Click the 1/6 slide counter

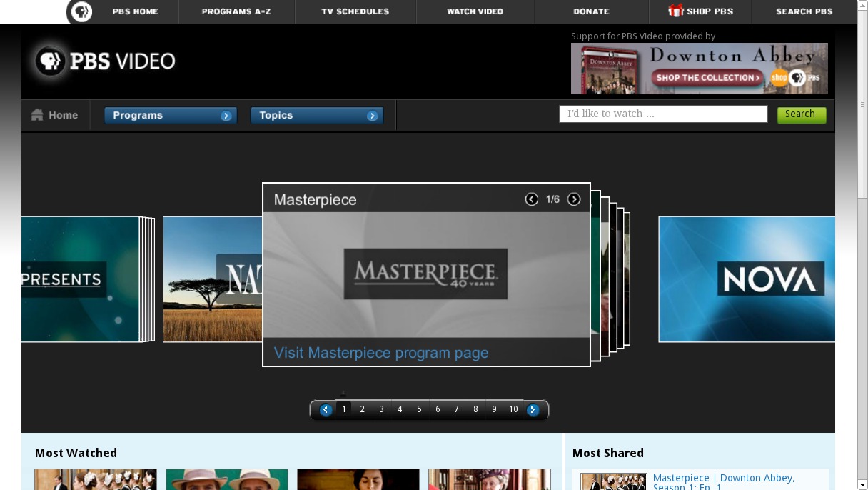tap(552, 199)
